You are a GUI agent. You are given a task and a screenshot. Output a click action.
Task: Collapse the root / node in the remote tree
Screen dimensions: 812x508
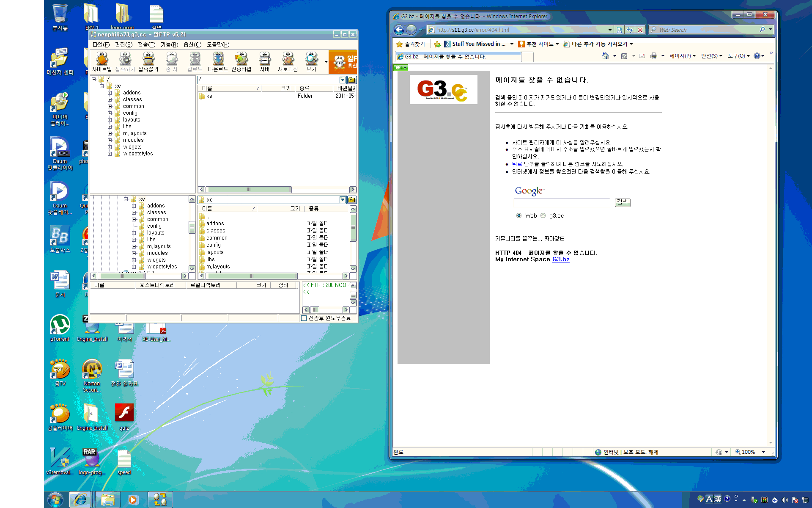(x=93, y=79)
